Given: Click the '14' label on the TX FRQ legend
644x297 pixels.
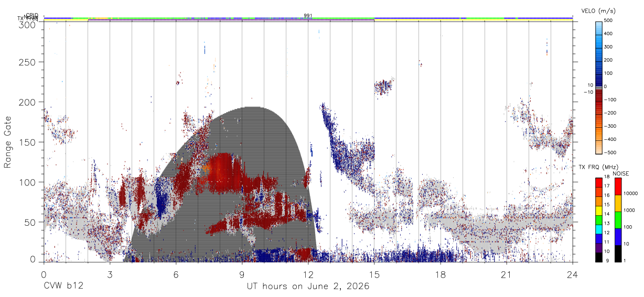Looking at the screenshot, I should coord(607,214).
